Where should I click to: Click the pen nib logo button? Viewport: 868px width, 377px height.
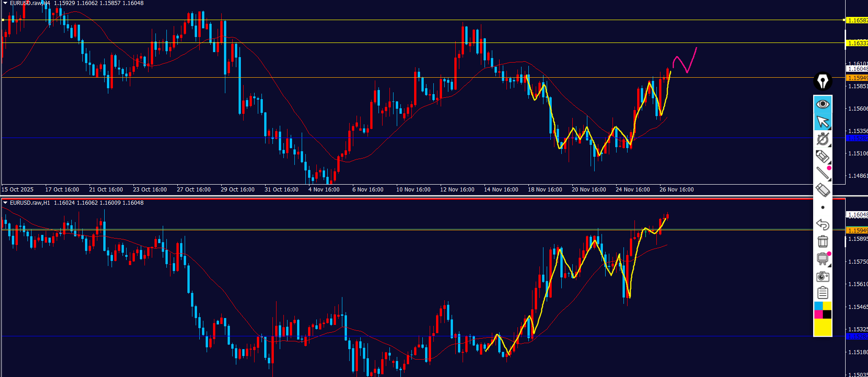[x=822, y=82]
